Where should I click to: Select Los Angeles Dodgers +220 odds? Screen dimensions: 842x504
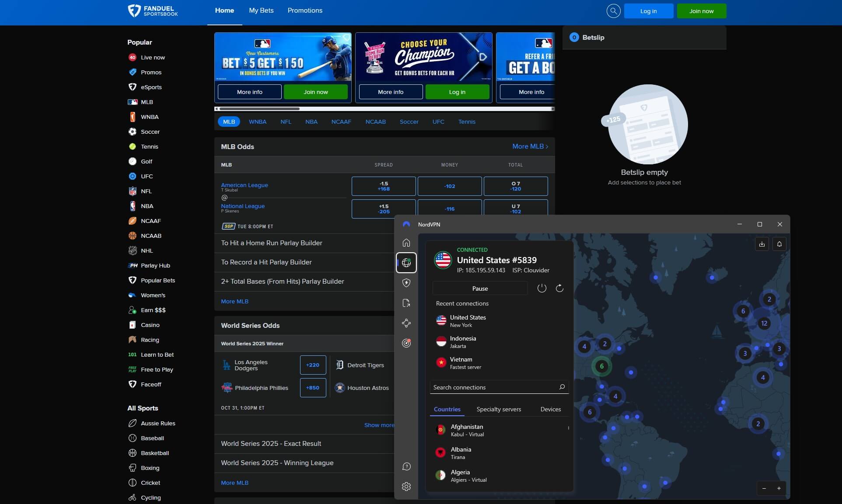coord(313,365)
